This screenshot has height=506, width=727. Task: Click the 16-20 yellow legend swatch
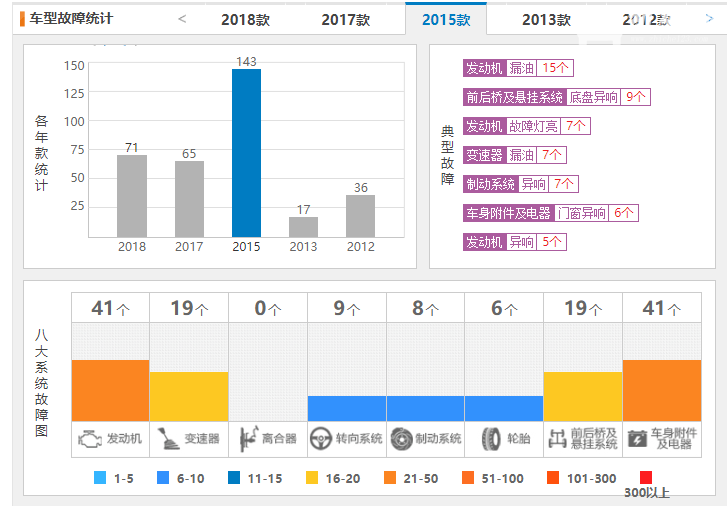[x=312, y=478]
